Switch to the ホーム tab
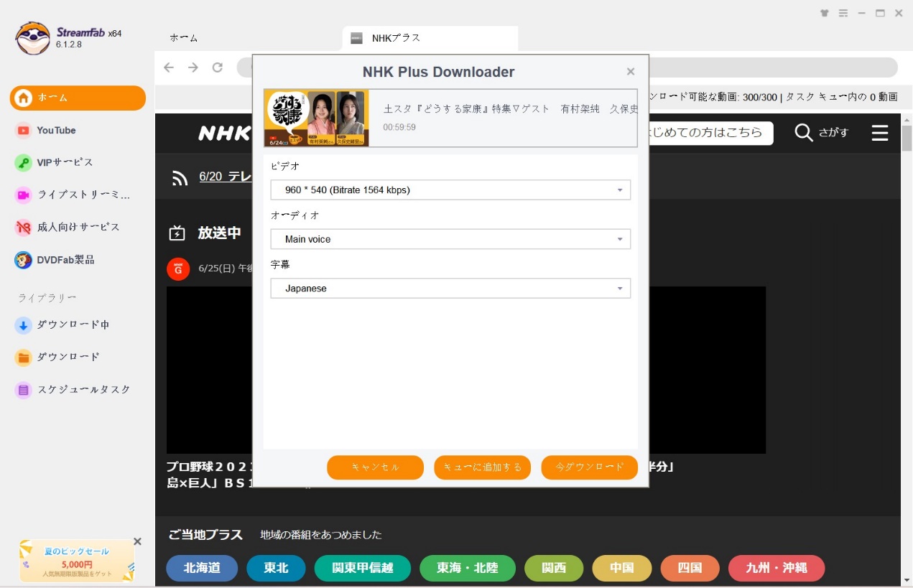This screenshot has height=588, width=913. (x=184, y=38)
